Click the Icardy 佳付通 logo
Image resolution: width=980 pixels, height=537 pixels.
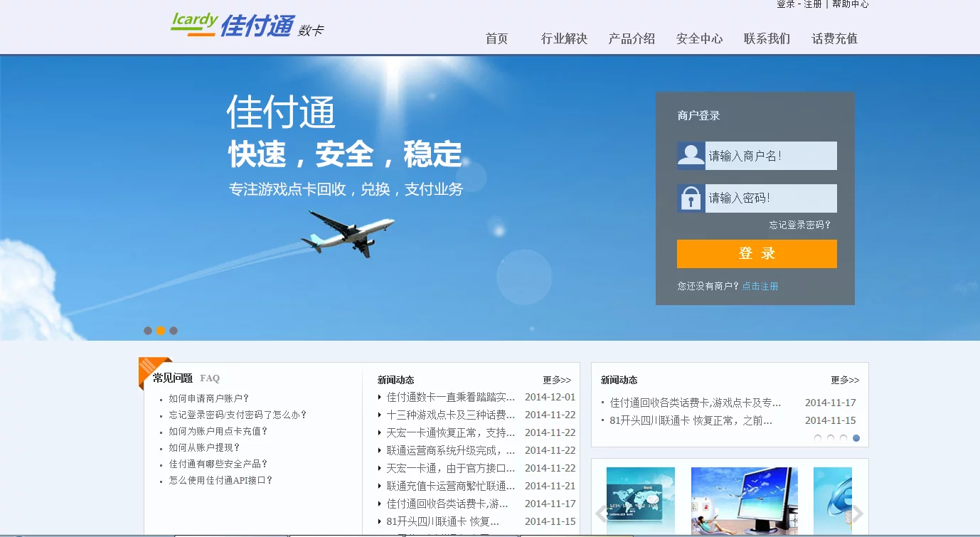[x=247, y=25]
